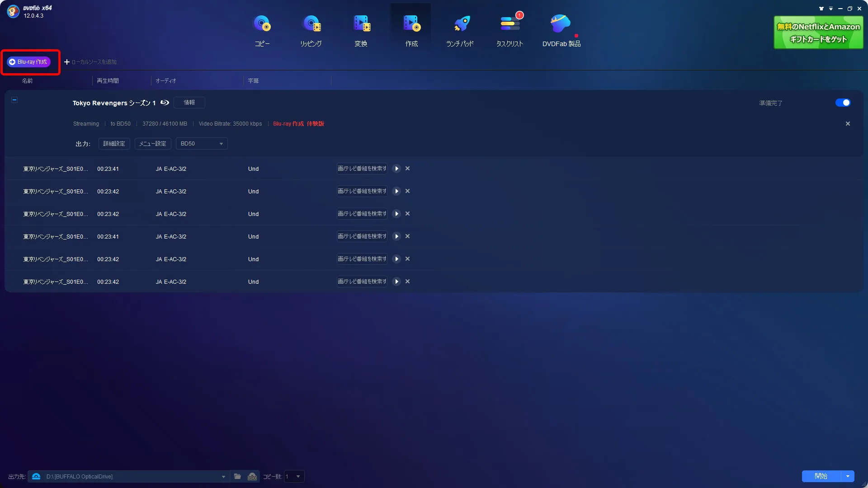Image resolution: width=868 pixels, height=488 pixels.
Task: Open the dropdown arrow beside 開始
Action: (x=848, y=476)
